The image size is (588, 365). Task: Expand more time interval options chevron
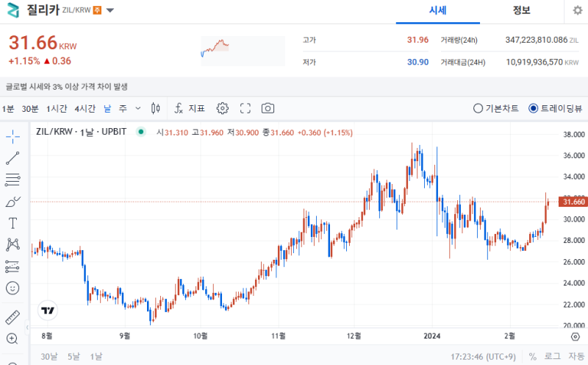[138, 108]
